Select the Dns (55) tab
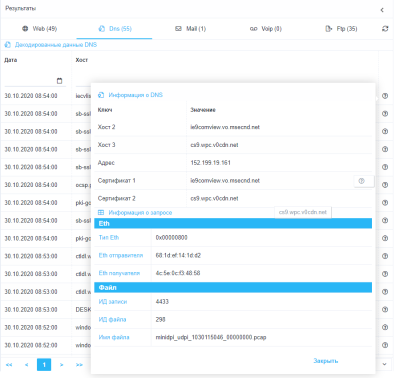This screenshot has height=378, width=400. click(115, 29)
